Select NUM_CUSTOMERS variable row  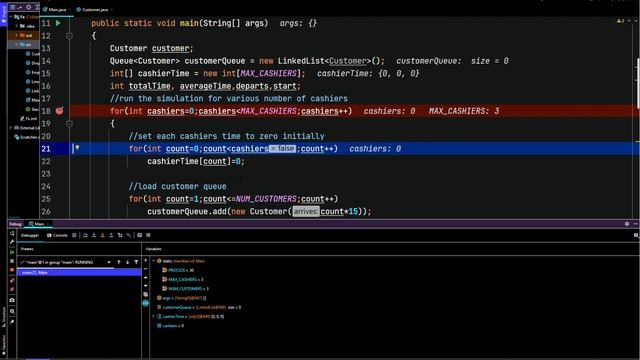185,289
